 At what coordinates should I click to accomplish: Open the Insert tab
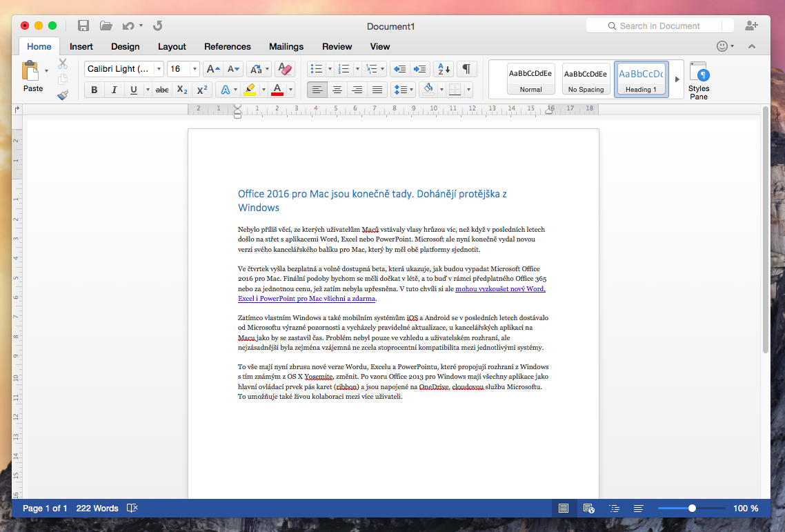point(81,47)
